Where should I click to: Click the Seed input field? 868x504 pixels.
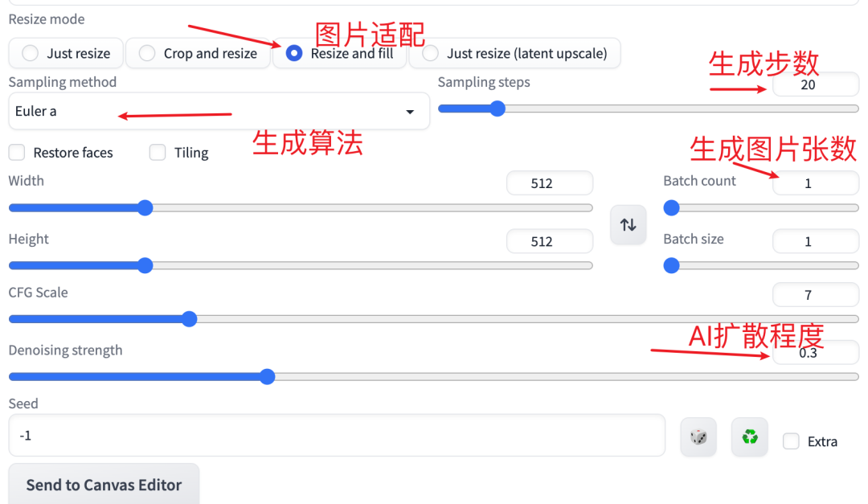click(x=337, y=436)
